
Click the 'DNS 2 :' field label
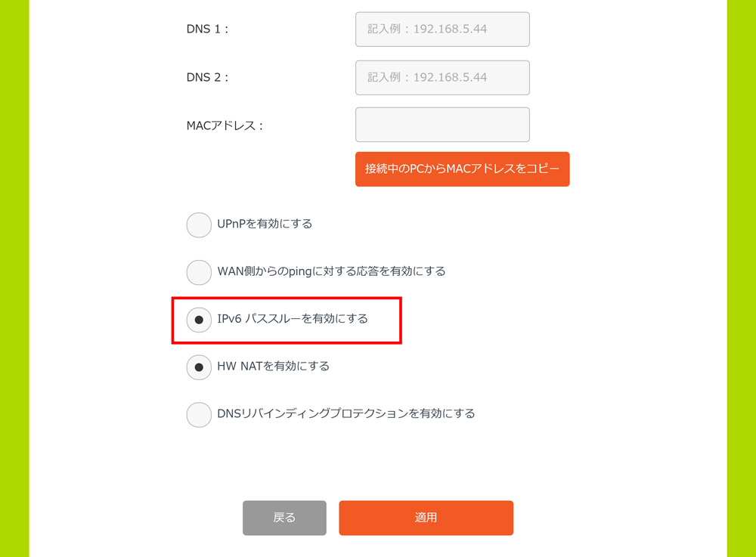coord(207,77)
